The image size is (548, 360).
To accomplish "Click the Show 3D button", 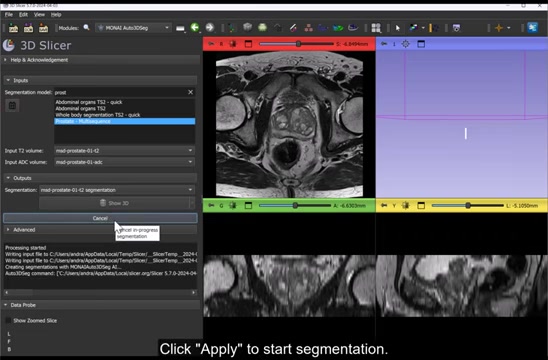I will 114,203.
